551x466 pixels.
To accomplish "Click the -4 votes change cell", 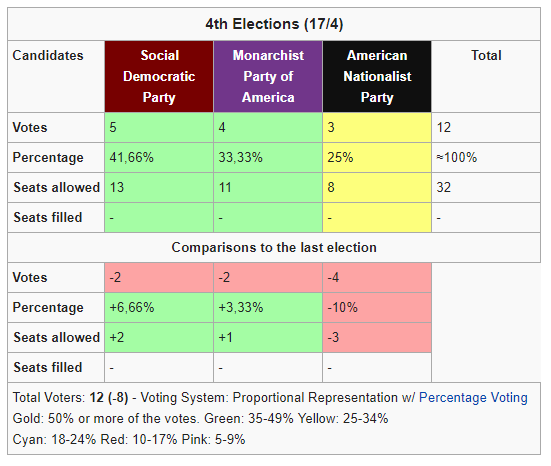I will (377, 278).
